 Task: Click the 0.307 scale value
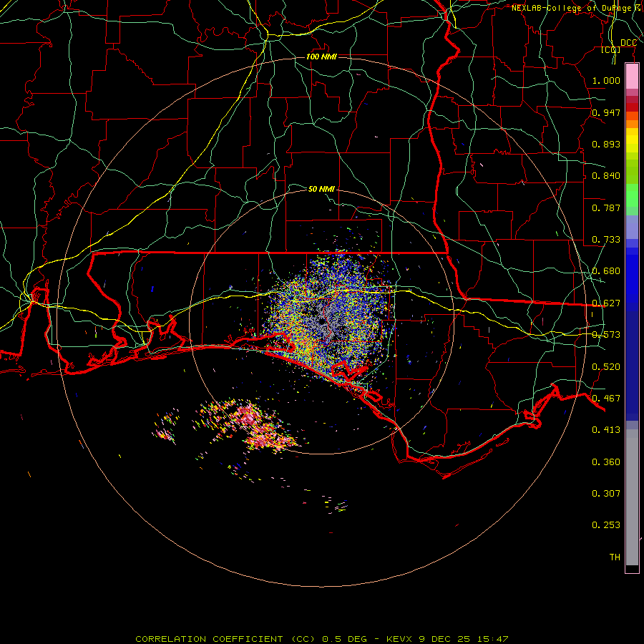606,493
